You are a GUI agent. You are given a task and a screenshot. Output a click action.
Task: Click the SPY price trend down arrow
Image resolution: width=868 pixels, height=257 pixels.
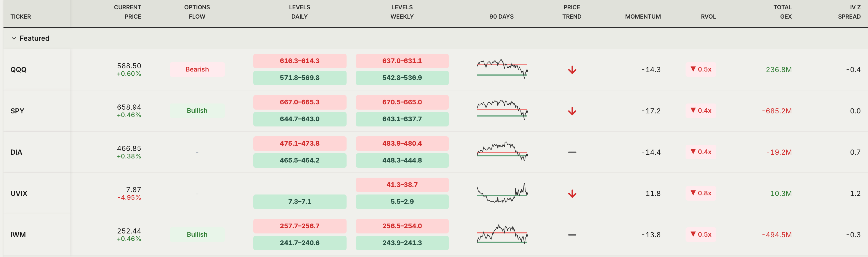tap(572, 111)
